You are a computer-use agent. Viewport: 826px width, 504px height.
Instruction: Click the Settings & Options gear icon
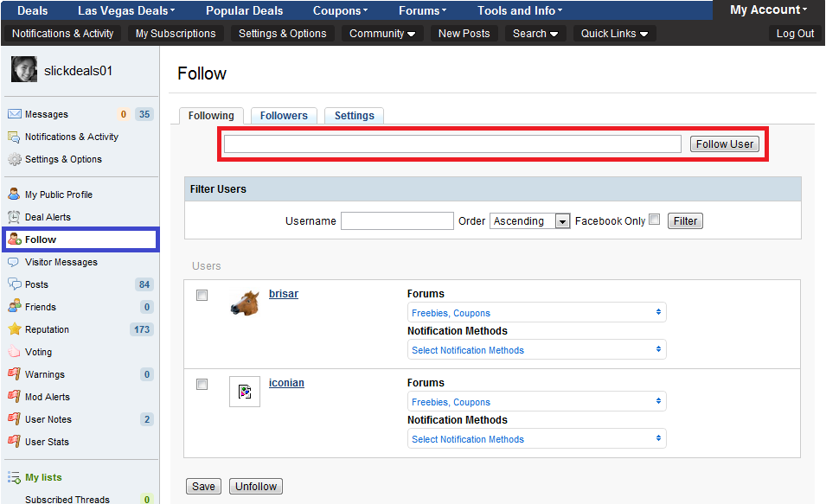[15, 159]
